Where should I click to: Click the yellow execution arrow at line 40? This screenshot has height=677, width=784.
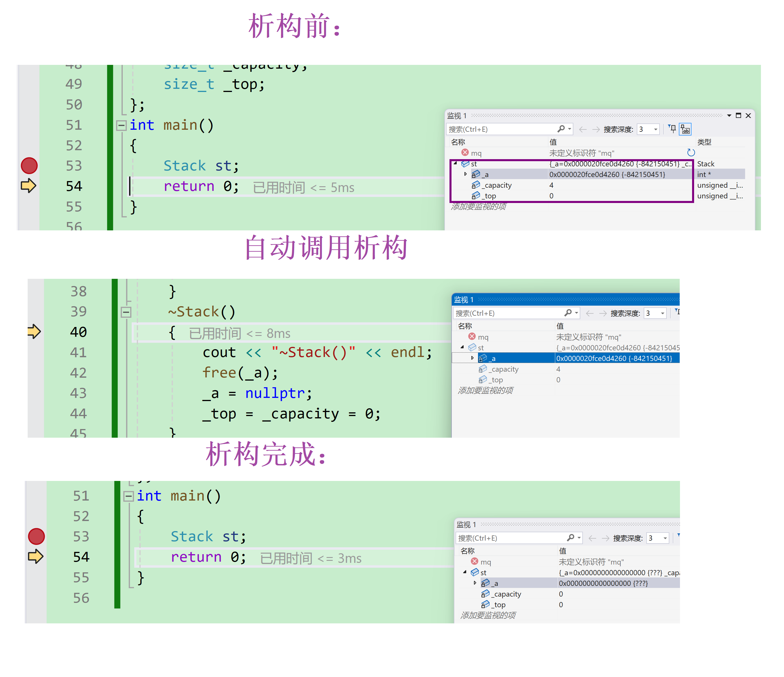pos(34,332)
